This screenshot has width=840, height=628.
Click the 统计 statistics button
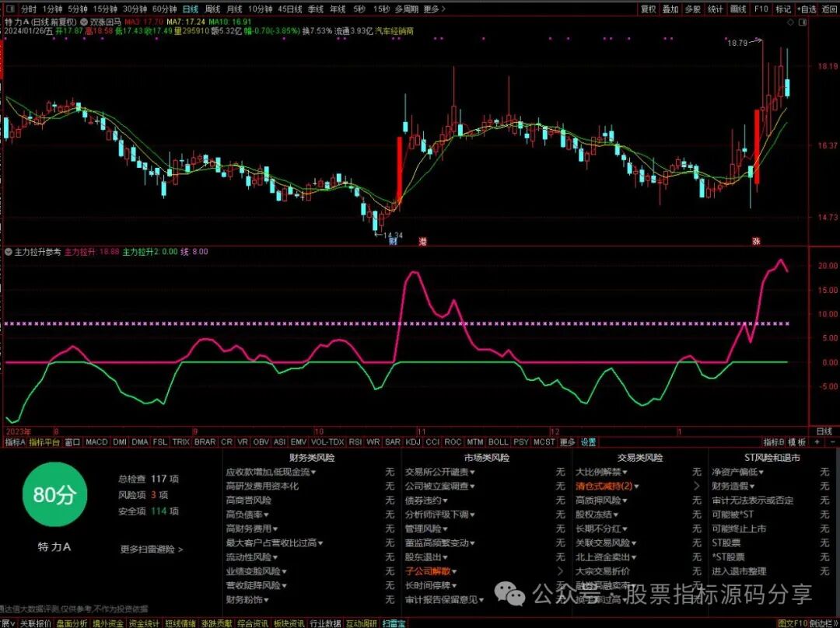(x=716, y=9)
